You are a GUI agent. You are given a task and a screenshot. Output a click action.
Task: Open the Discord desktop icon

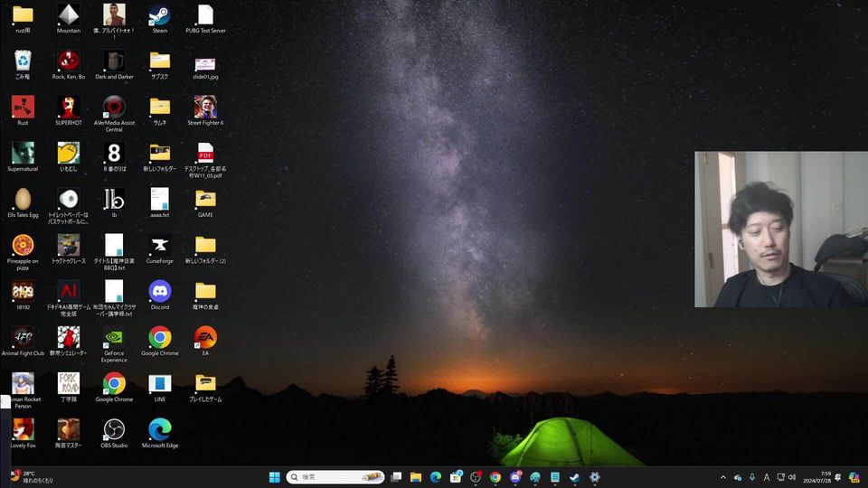tap(160, 291)
